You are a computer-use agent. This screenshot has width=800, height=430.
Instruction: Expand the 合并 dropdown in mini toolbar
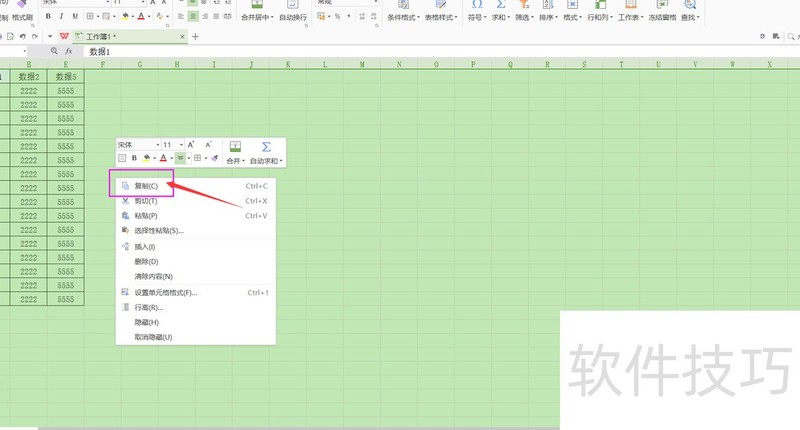pyautogui.click(x=243, y=161)
